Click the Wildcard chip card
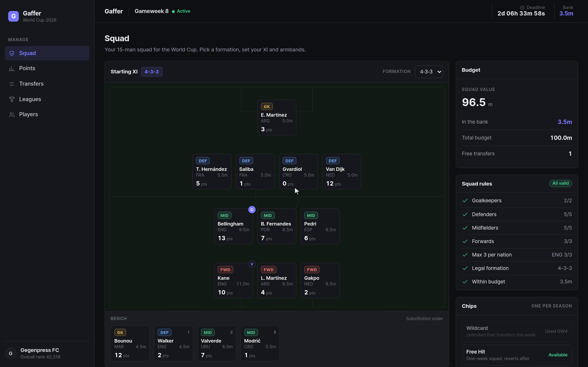The width and height of the screenshot is (588, 367). (x=517, y=331)
